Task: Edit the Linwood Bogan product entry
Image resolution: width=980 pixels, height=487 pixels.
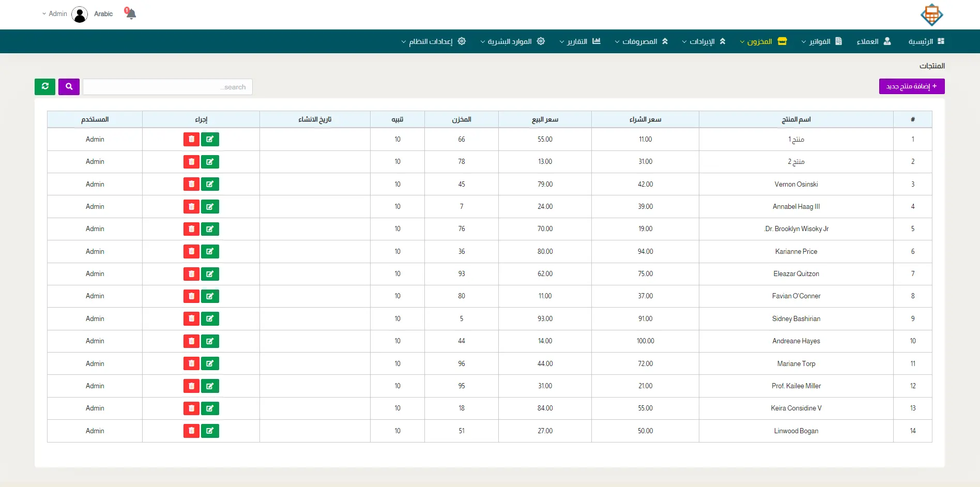Action: pos(210,431)
